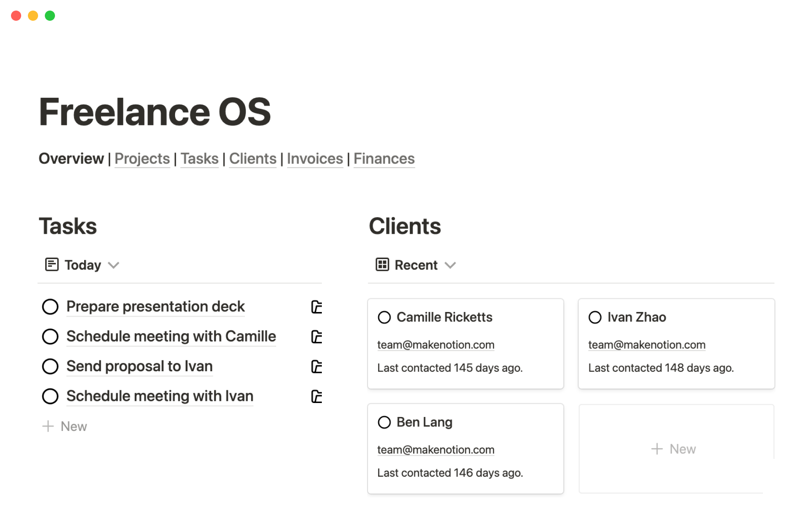Click the Recent gallery view icon

click(x=382, y=265)
